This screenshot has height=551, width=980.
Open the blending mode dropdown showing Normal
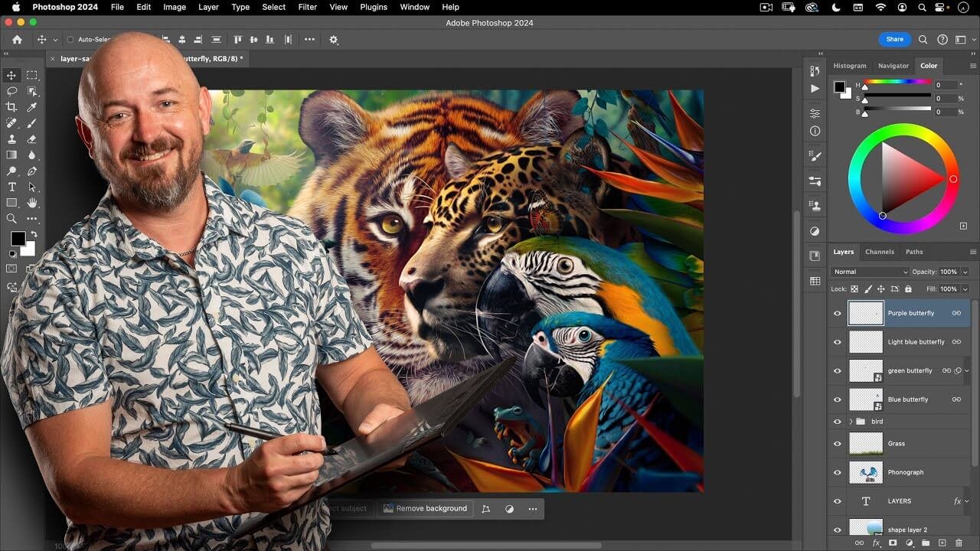pyautogui.click(x=869, y=272)
